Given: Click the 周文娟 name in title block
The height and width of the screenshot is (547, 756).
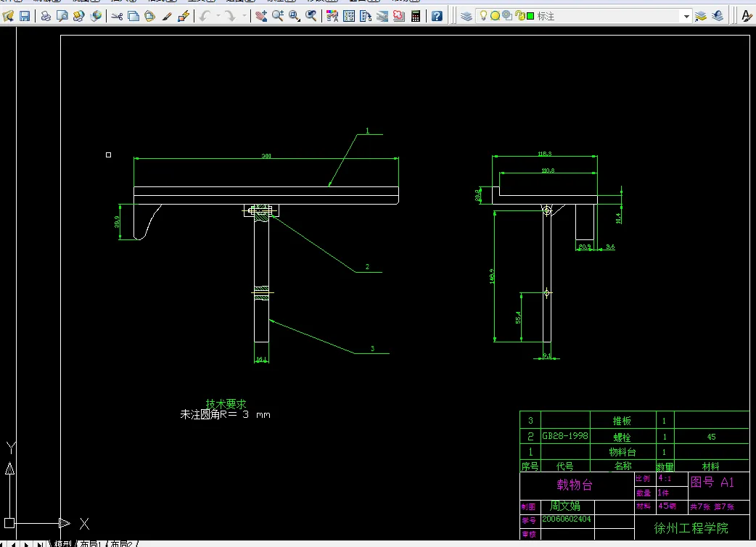Looking at the screenshot, I should point(565,506).
